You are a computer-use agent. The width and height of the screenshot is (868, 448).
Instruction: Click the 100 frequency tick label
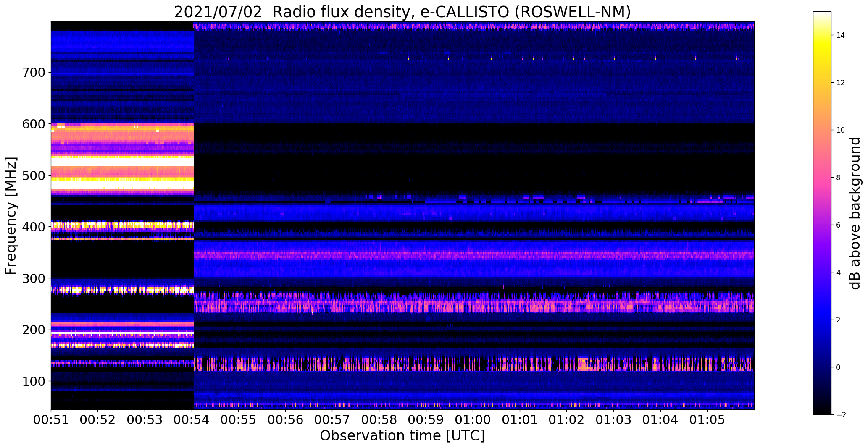(33, 381)
